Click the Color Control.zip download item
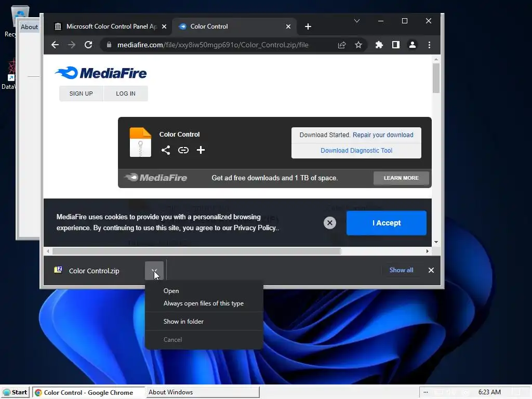Viewport: 532px width, 399px height. [94, 271]
